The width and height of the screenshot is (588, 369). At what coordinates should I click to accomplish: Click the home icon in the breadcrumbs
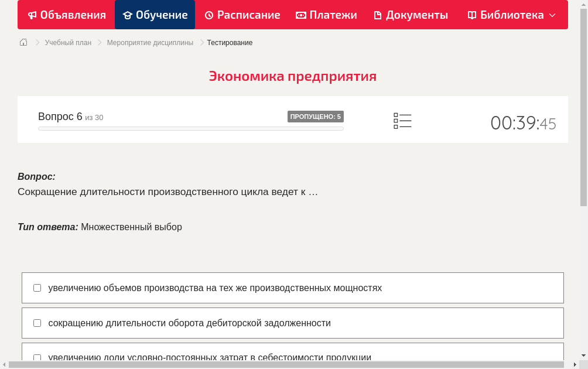[23, 42]
